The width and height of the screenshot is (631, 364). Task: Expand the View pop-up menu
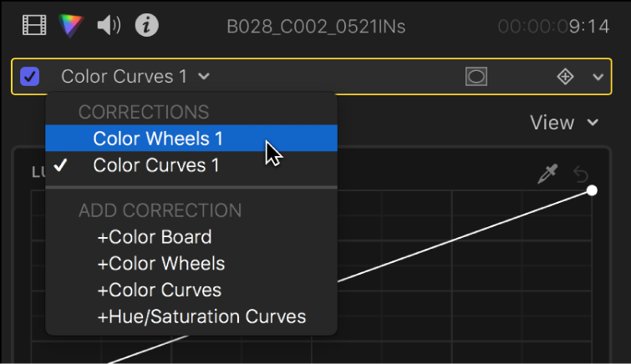(x=564, y=123)
